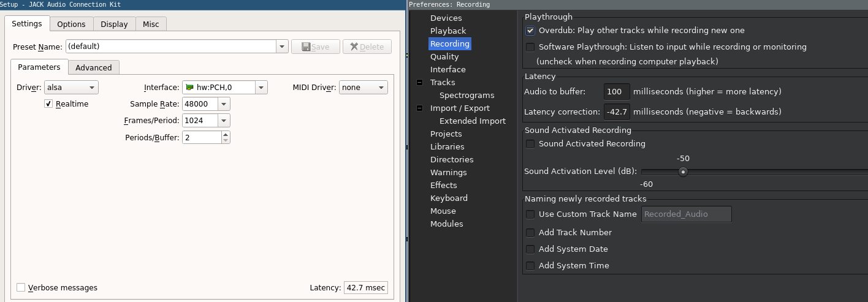
Task: Enable Add System Date checkbox
Action: (x=530, y=249)
